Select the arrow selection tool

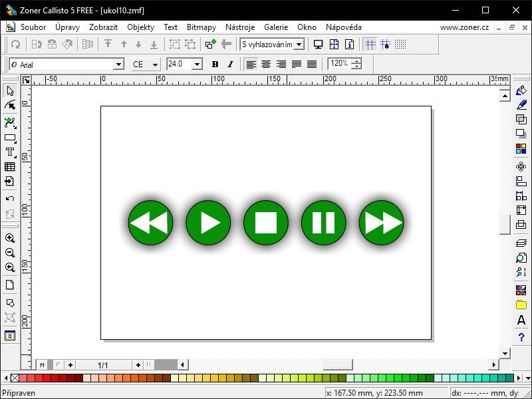click(x=10, y=91)
